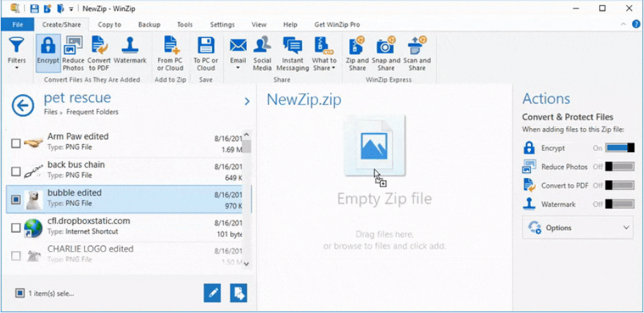Image resolution: width=644 pixels, height=313 pixels.
Task: Open What to Share options
Action: [324, 53]
